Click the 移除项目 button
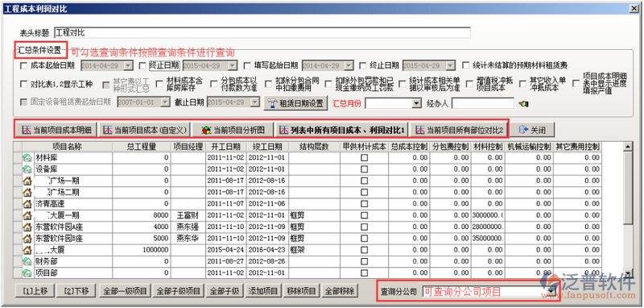Image resolution: width=644 pixels, height=308 pixels. tap(302, 291)
